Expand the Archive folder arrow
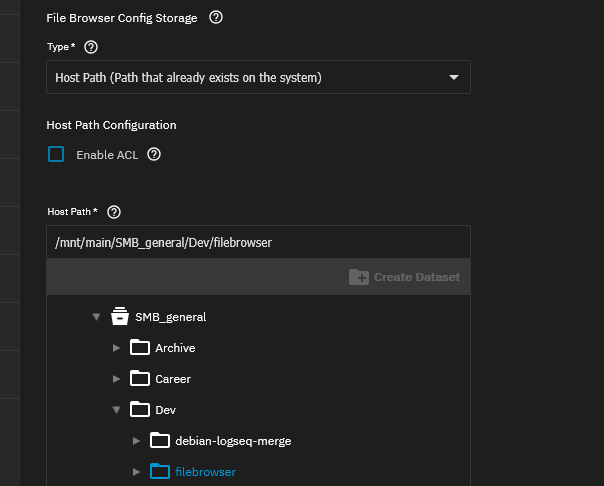The width and height of the screenshot is (604, 486). pyautogui.click(x=116, y=348)
